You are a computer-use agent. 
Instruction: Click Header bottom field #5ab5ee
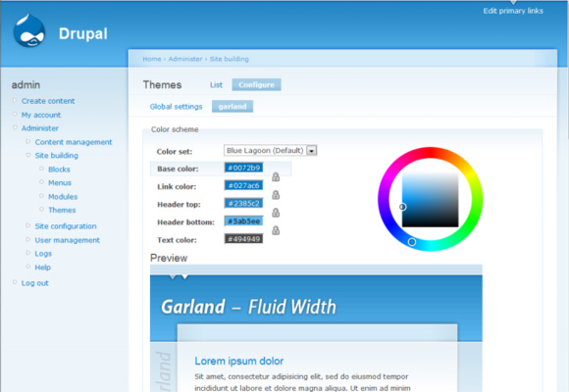pos(243,220)
